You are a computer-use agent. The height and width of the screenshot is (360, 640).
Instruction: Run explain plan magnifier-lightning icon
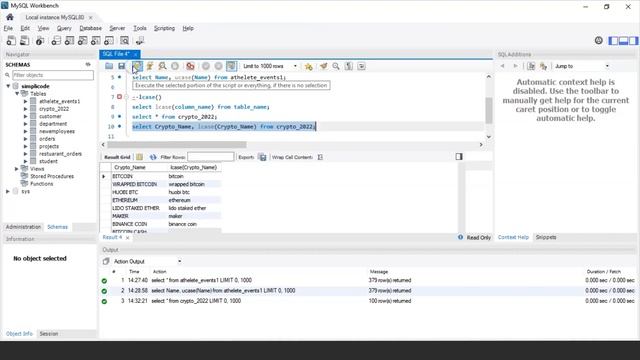pyautogui.click(x=162, y=66)
